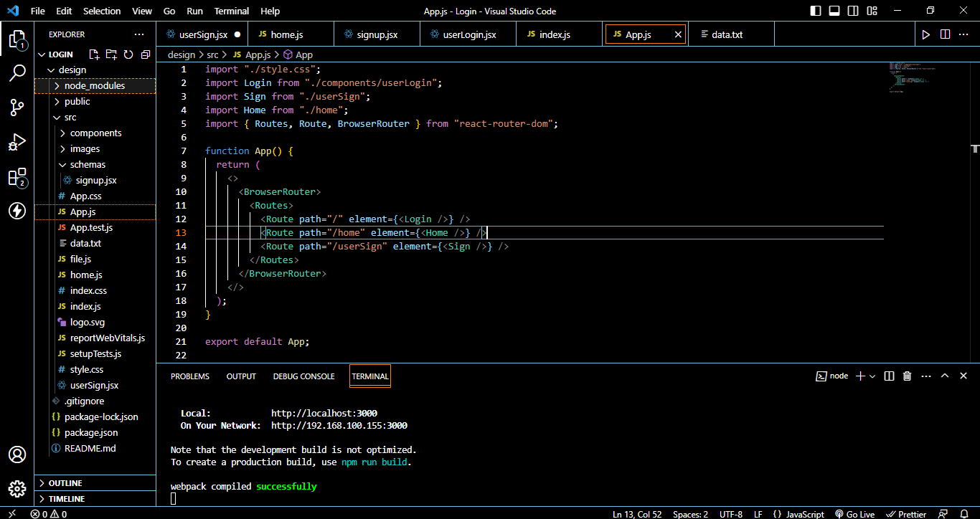Open the Terminal menu
The image size is (980, 519).
[232, 11]
